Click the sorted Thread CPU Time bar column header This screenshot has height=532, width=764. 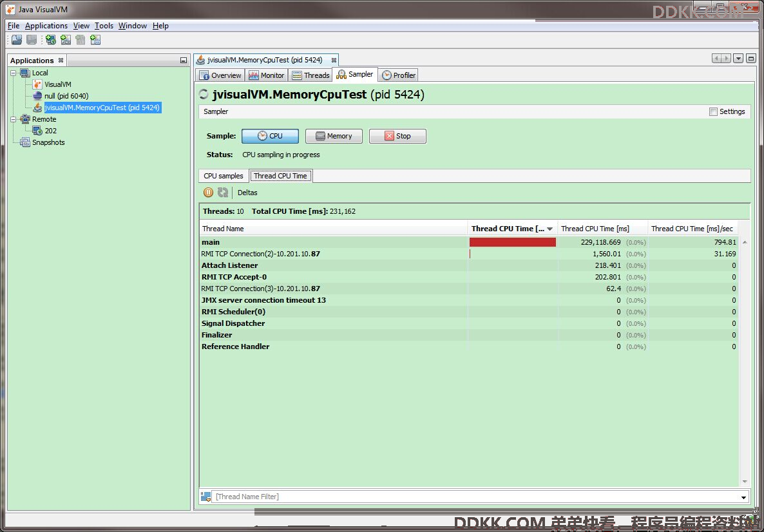(512, 229)
